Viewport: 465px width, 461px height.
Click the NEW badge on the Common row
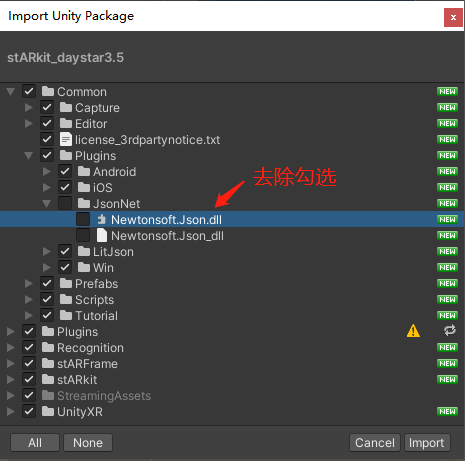click(447, 91)
